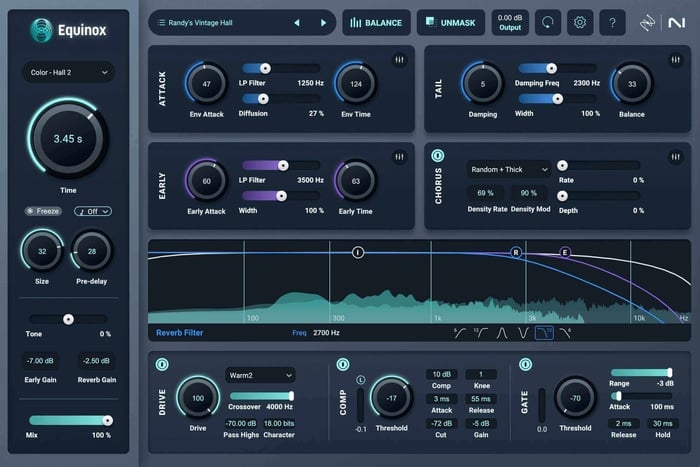Click the Reverb Gain value field
The height and width of the screenshot is (467, 700).
pyautogui.click(x=96, y=361)
